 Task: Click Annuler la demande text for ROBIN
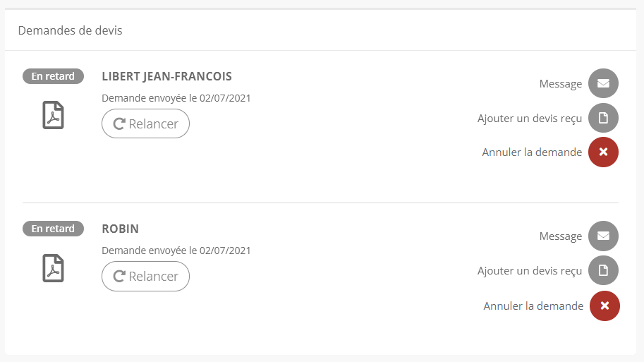tap(533, 306)
